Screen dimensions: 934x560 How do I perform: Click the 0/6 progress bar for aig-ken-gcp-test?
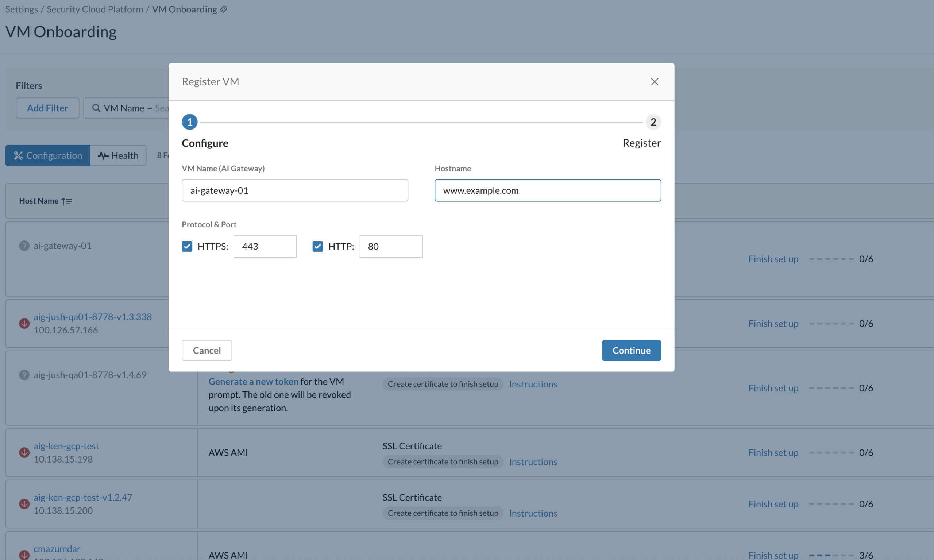(831, 452)
